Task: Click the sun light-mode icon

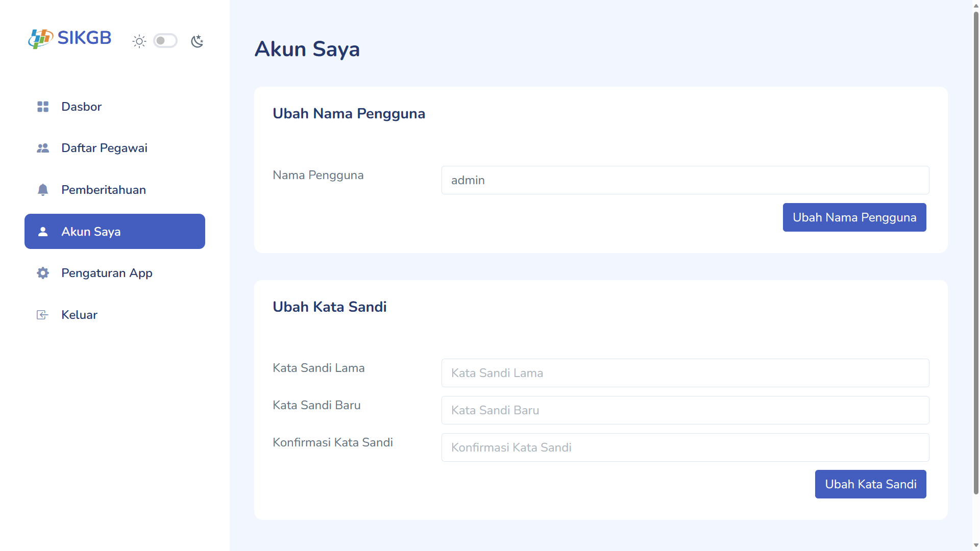Action: point(139,41)
